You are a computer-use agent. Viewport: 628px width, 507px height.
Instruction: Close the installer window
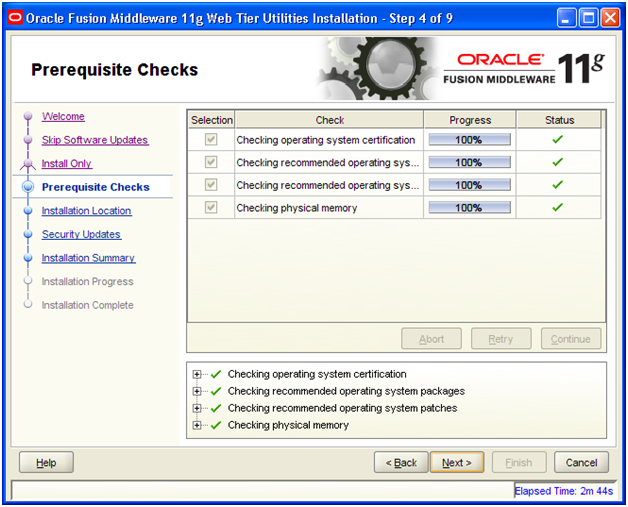(x=610, y=18)
